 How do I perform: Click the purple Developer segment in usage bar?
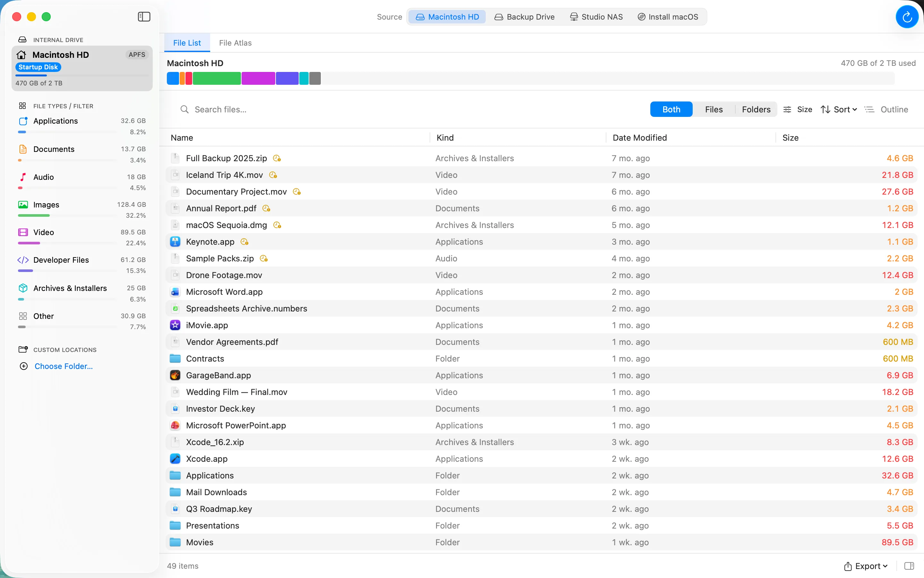point(287,78)
